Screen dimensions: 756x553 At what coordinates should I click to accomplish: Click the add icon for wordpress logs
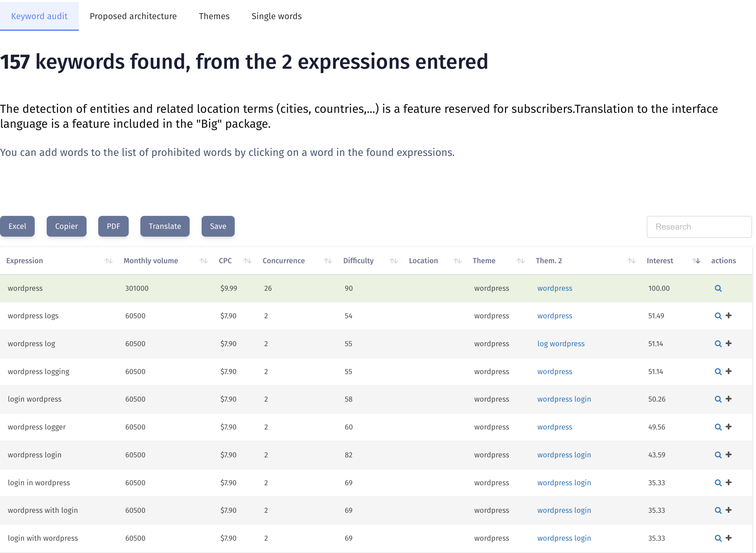pos(729,316)
